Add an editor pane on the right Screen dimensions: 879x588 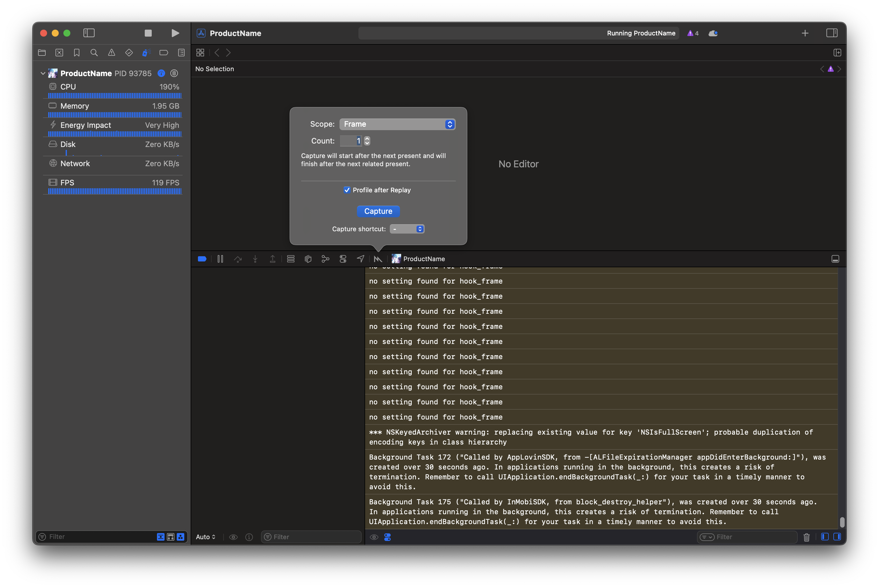(x=837, y=53)
